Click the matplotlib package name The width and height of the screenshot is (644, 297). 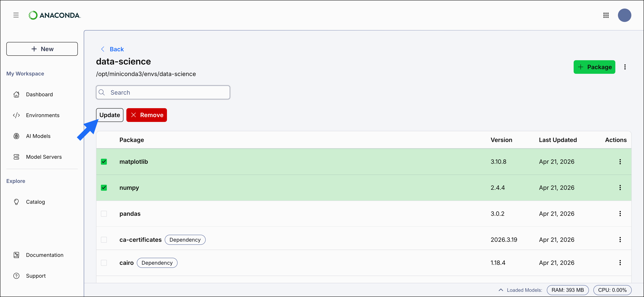pyautogui.click(x=133, y=162)
